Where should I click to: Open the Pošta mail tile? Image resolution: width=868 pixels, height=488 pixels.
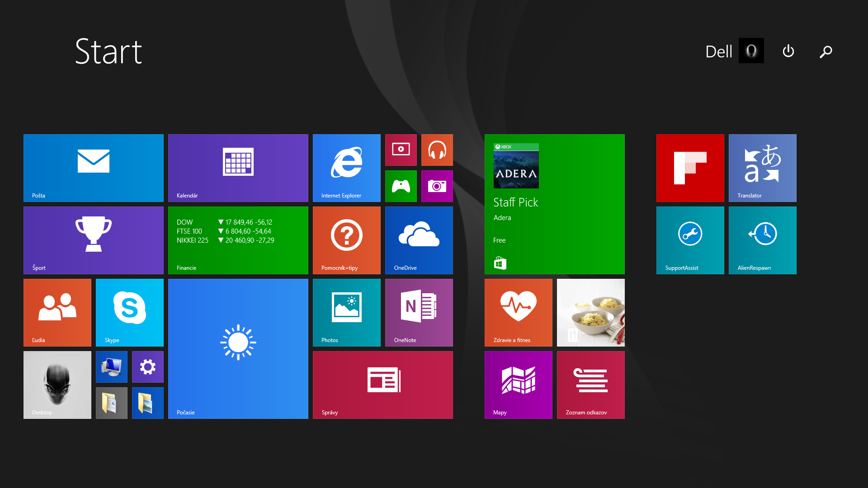coord(94,168)
